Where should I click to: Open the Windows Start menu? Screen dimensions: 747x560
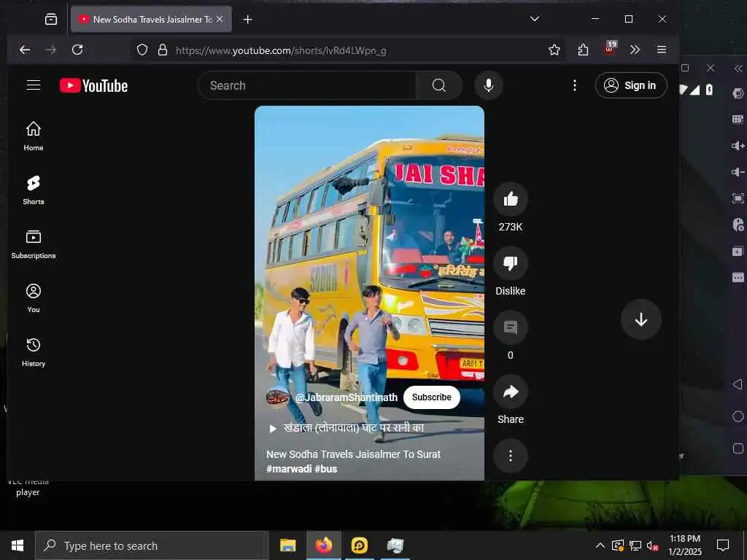[x=18, y=545]
